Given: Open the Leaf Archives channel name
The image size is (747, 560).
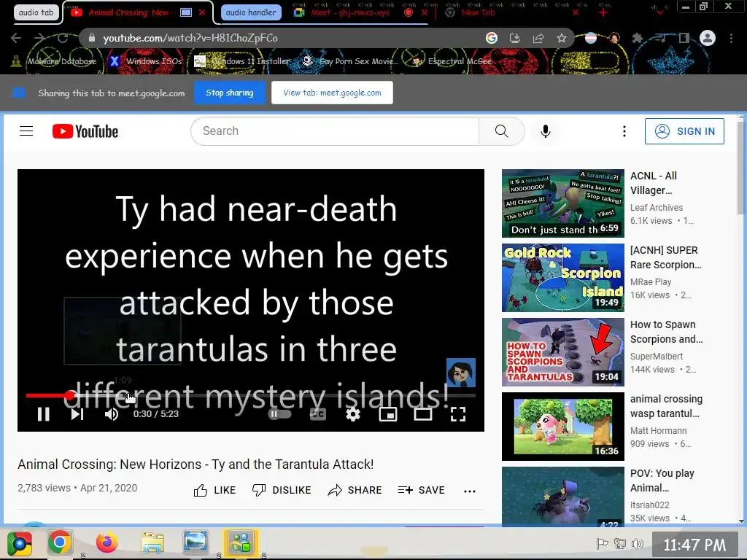Looking at the screenshot, I should click(657, 208).
